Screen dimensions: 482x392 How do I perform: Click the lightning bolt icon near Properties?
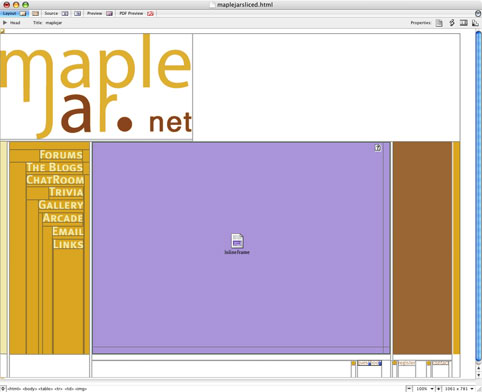452,23
